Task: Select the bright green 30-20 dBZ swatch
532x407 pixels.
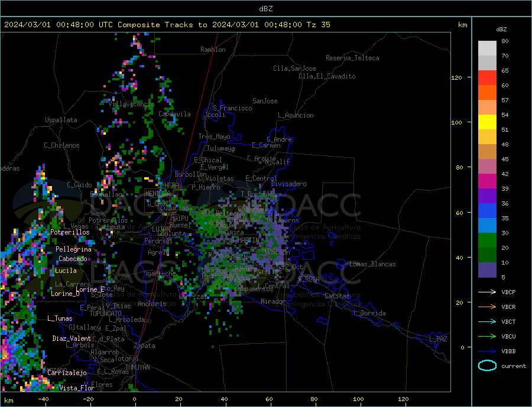Action: pos(487,240)
